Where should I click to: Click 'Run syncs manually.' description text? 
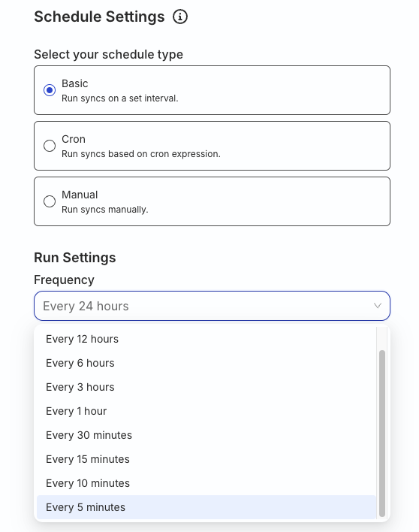(x=105, y=210)
